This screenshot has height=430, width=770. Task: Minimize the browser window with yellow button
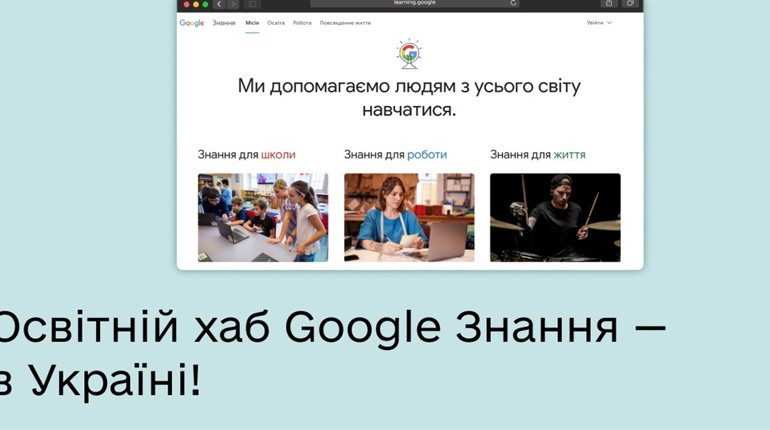tap(196, 4)
